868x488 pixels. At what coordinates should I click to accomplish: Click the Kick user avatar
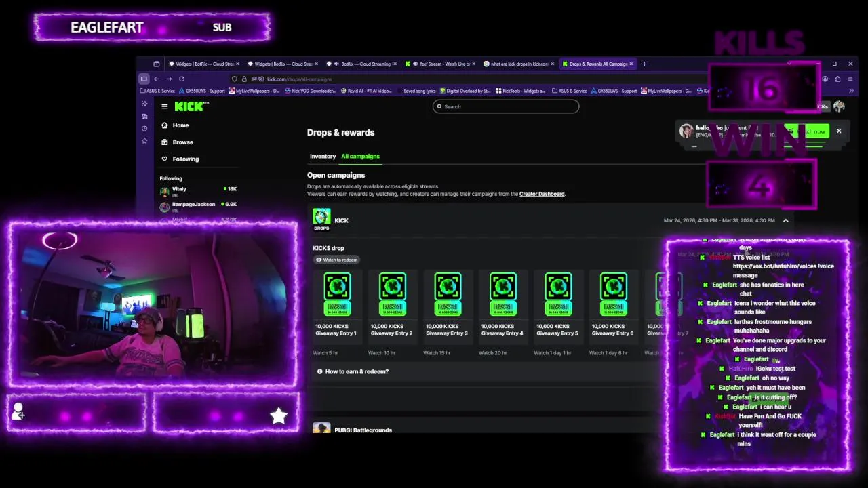pos(839,106)
